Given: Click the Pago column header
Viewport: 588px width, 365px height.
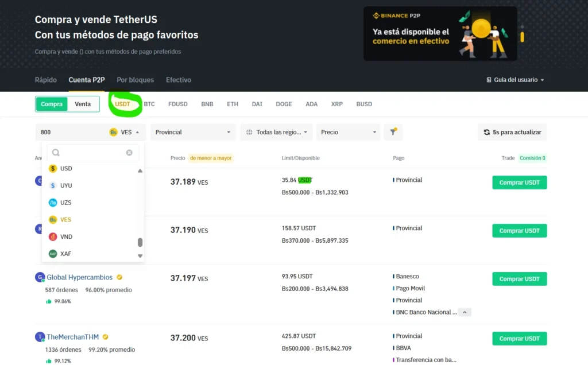Looking at the screenshot, I should 399,158.
